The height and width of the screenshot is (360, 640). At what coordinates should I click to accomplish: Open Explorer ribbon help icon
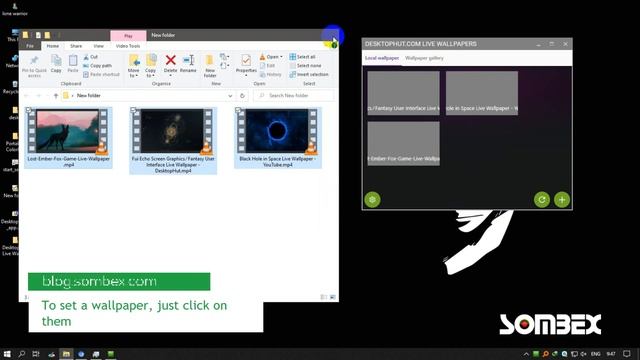[334, 45]
